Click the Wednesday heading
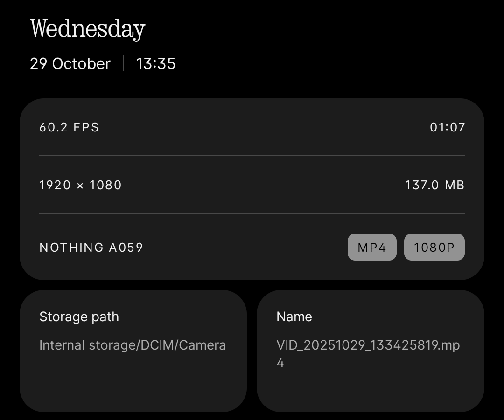 (x=87, y=29)
